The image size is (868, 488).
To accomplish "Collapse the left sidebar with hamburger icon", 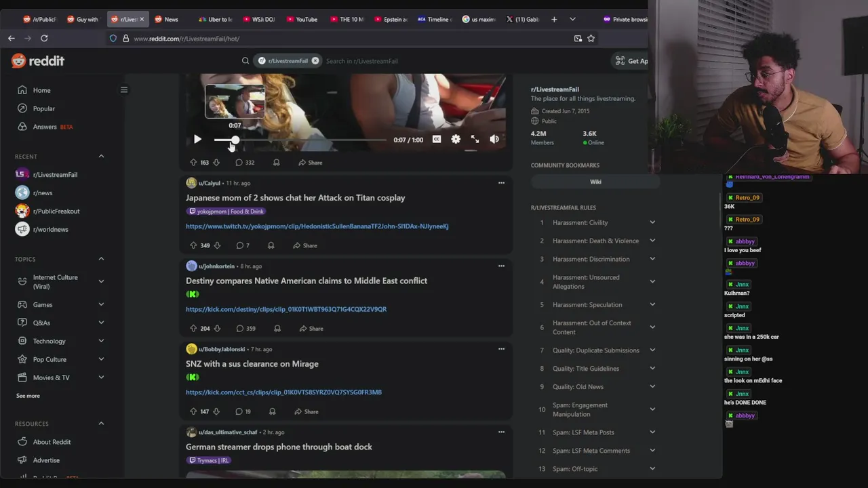I will [x=124, y=90].
